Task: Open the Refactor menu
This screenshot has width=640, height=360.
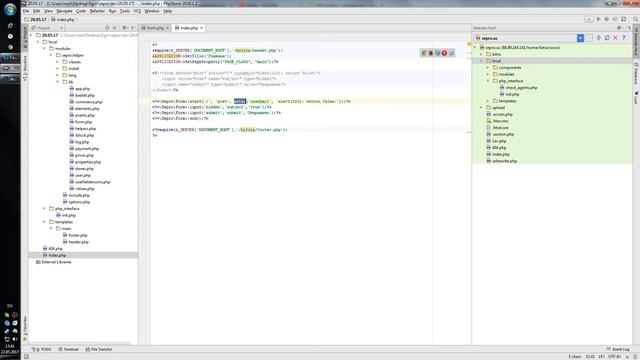Action: tap(97, 11)
